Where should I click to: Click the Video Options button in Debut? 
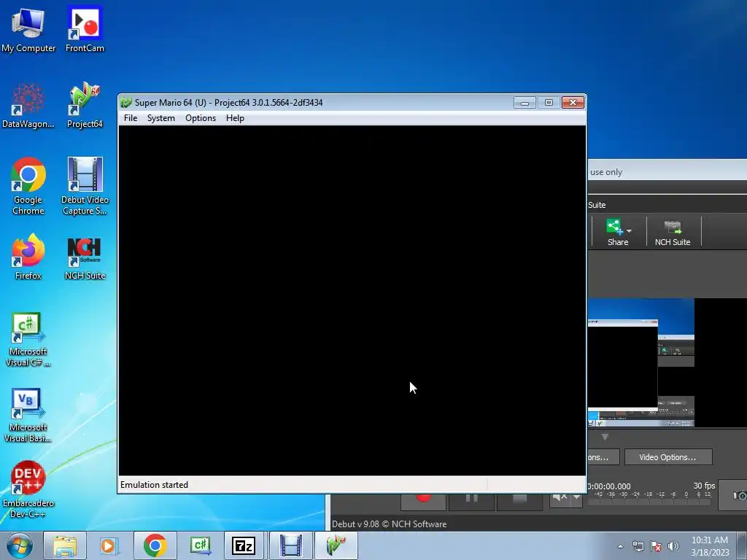coord(668,457)
